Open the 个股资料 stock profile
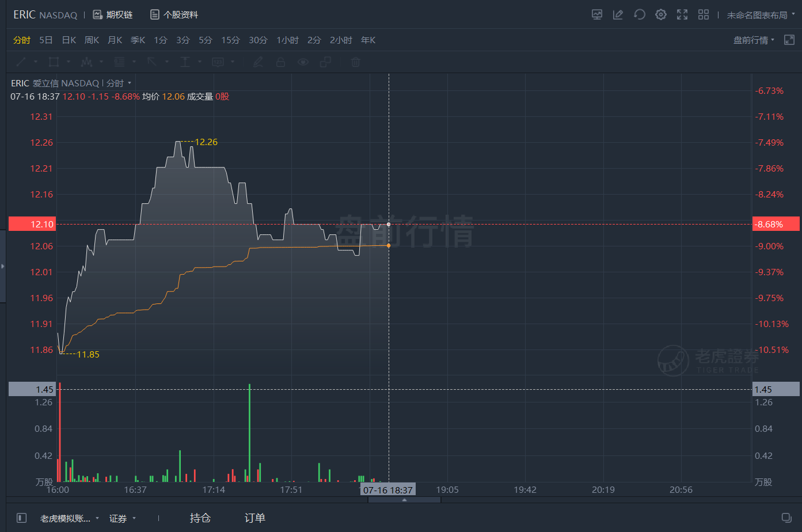 click(181, 14)
